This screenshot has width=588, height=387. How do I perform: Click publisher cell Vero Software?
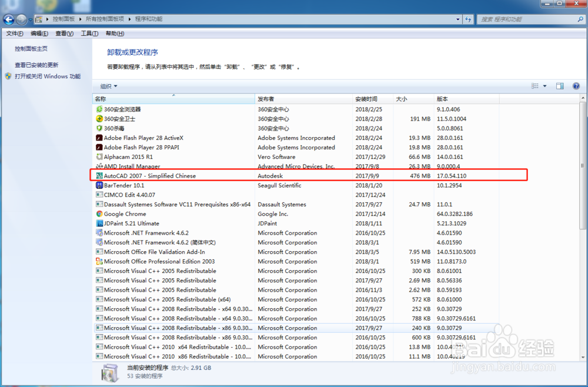coord(276,157)
